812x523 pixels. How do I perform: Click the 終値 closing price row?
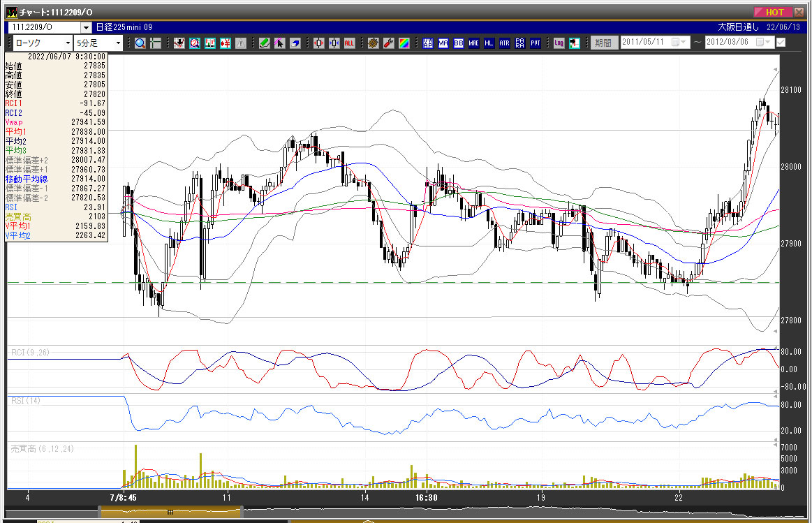[x=55, y=94]
